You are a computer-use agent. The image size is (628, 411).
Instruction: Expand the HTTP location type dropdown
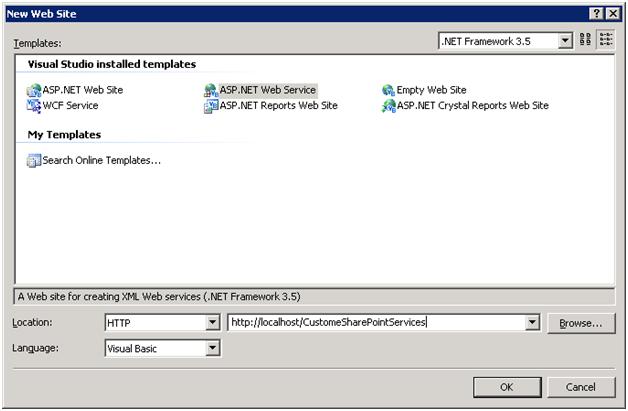[213, 322]
